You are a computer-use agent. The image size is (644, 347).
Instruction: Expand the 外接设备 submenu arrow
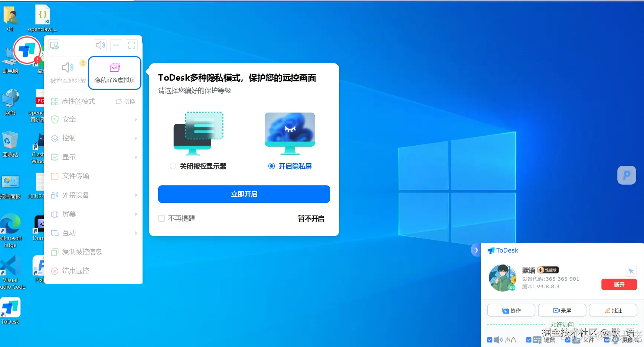click(x=136, y=195)
